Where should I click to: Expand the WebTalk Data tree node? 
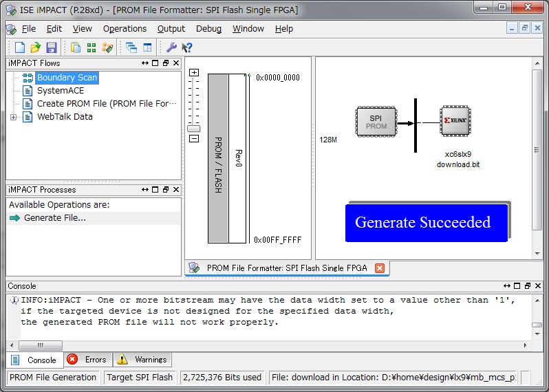[13, 117]
